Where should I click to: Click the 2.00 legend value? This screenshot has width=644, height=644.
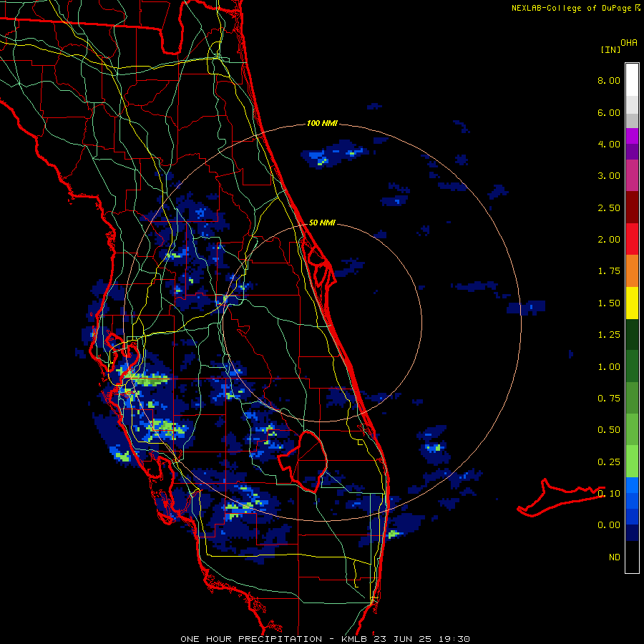[x=609, y=240]
